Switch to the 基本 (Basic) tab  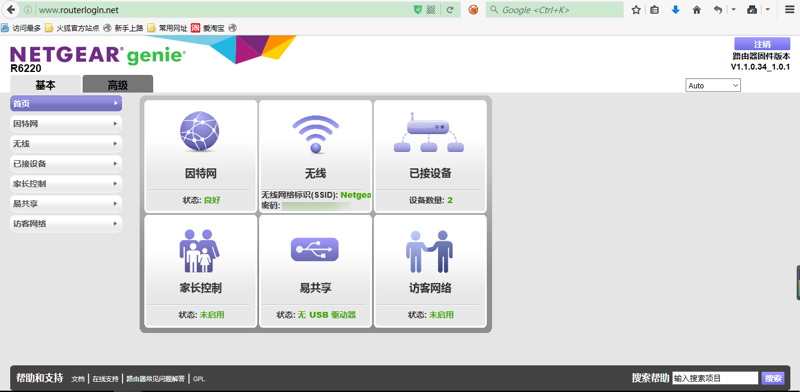[x=45, y=85]
